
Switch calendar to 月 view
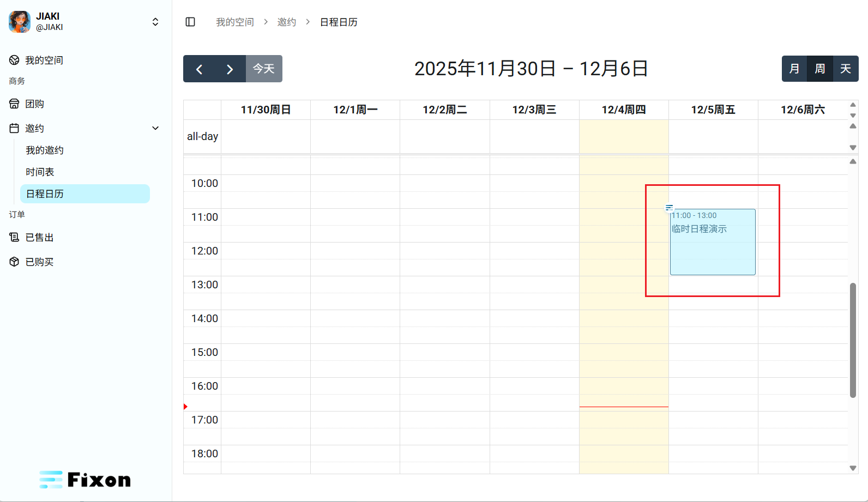[794, 69]
